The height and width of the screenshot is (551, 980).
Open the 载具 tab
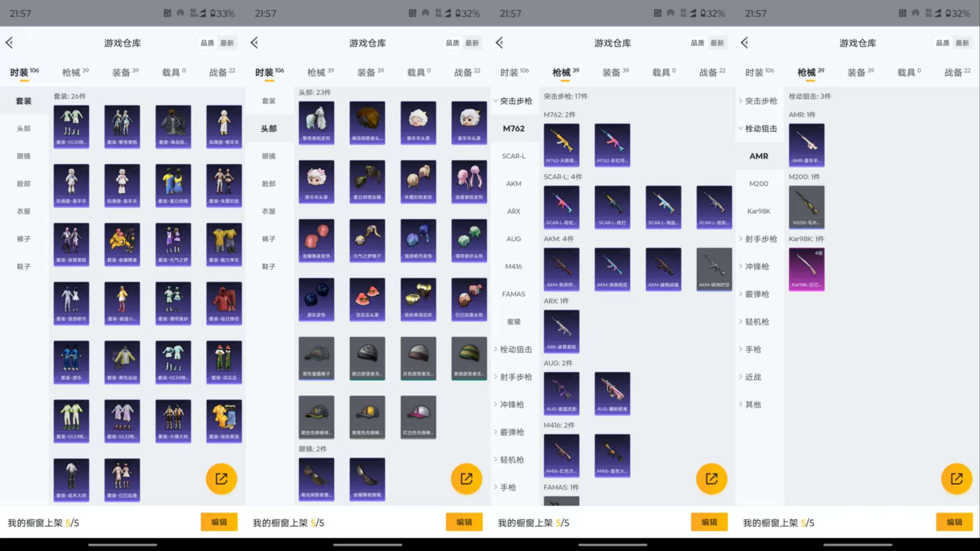(172, 72)
